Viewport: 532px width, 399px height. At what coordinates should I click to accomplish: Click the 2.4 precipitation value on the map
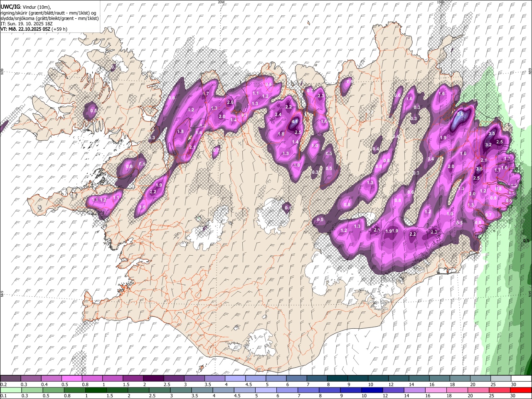pyautogui.click(x=278, y=114)
